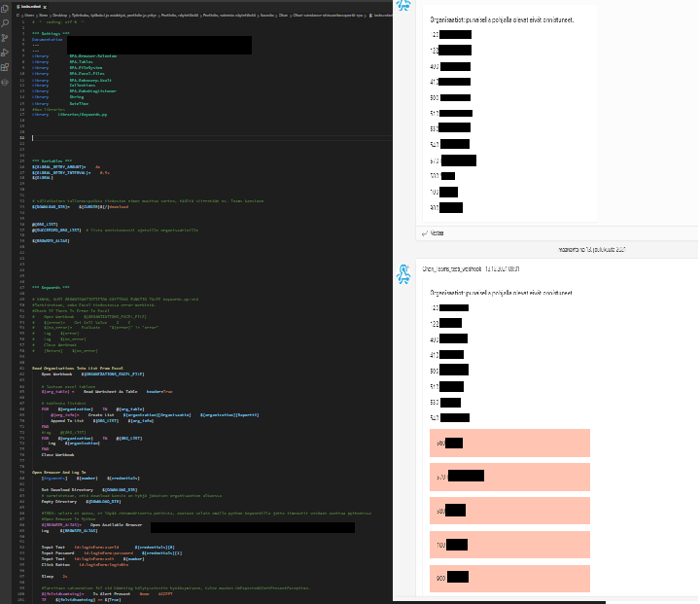Click the reply arrow icon beside Vastaa
The image size is (700, 604).
pyautogui.click(x=424, y=233)
